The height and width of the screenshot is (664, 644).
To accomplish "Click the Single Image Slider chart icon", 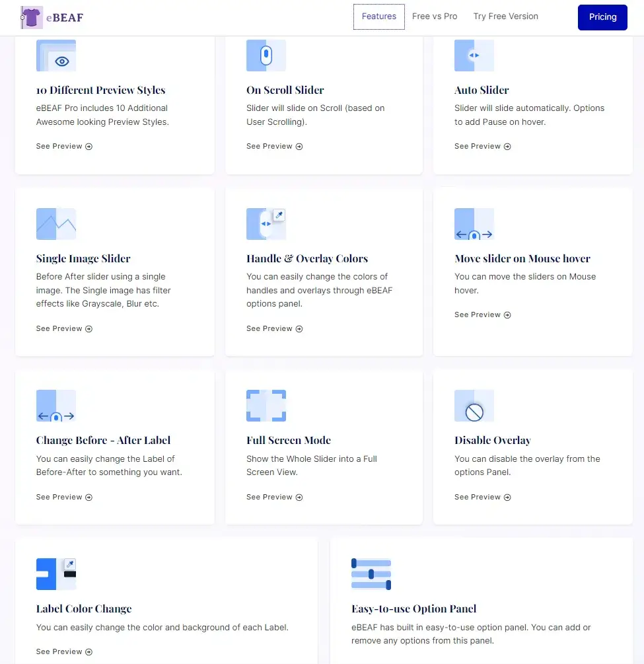I will click(x=56, y=224).
